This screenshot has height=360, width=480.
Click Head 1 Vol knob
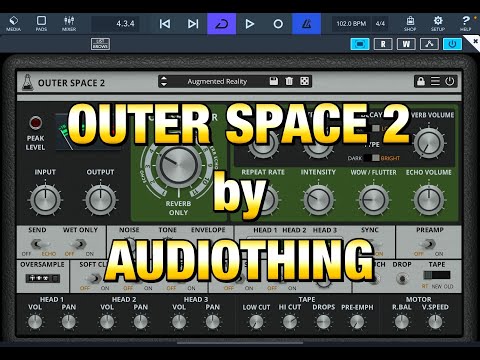point(35,322)
